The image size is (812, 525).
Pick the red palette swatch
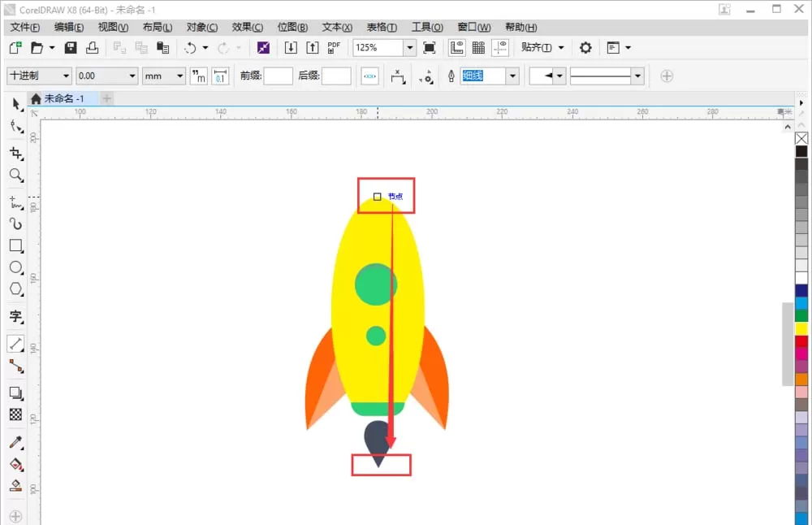tap(801, 341)
